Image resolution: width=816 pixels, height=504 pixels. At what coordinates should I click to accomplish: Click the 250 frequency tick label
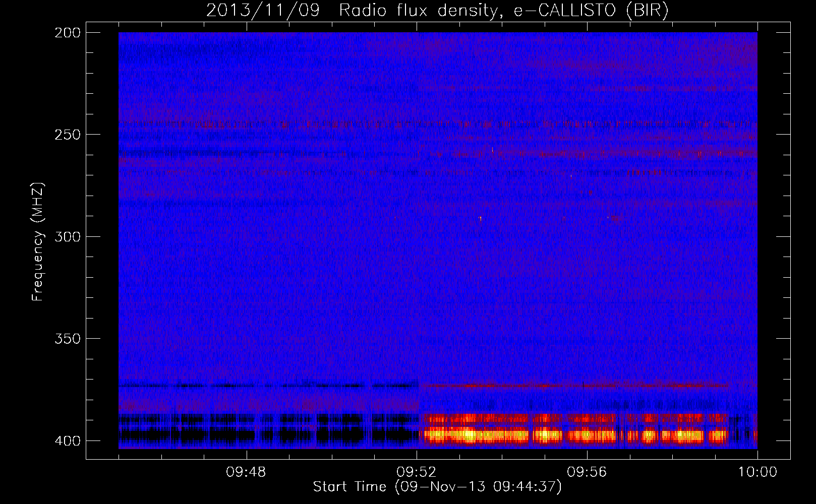(x=68, y=135)
